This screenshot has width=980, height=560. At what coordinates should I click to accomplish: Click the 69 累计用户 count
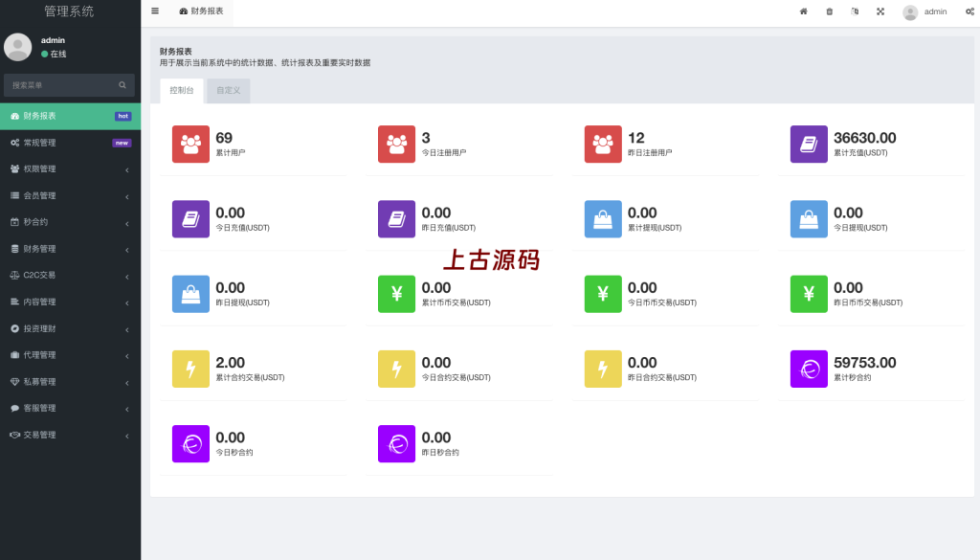tap(224, 138)
